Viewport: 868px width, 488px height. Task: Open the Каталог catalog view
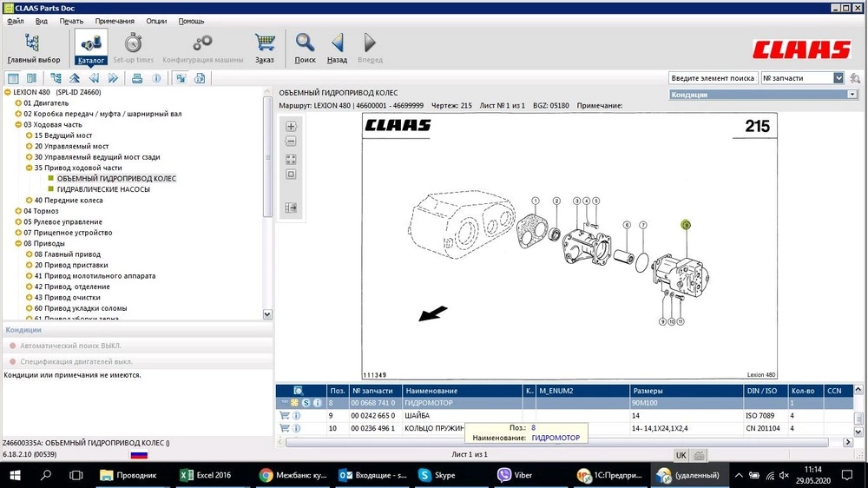[91, 47]
